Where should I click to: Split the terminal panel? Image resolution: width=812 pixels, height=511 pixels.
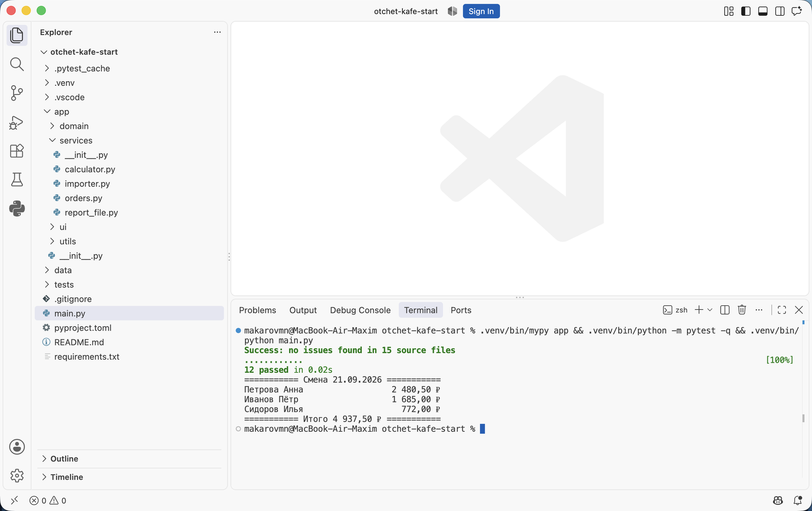click(725, 310)
